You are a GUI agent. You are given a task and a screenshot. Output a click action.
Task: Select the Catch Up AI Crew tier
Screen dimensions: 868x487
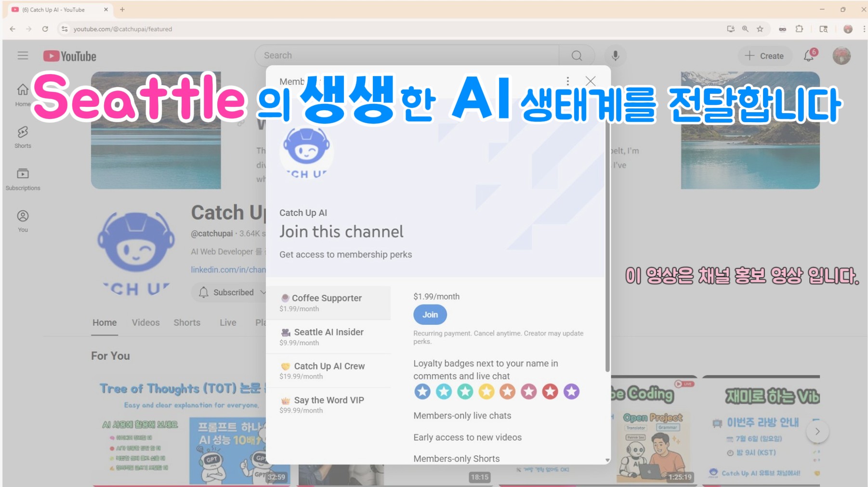pos(329,371)
